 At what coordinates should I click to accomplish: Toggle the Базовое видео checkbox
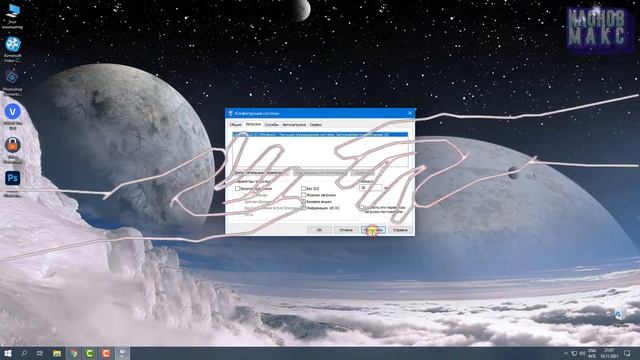coord(303,202)
